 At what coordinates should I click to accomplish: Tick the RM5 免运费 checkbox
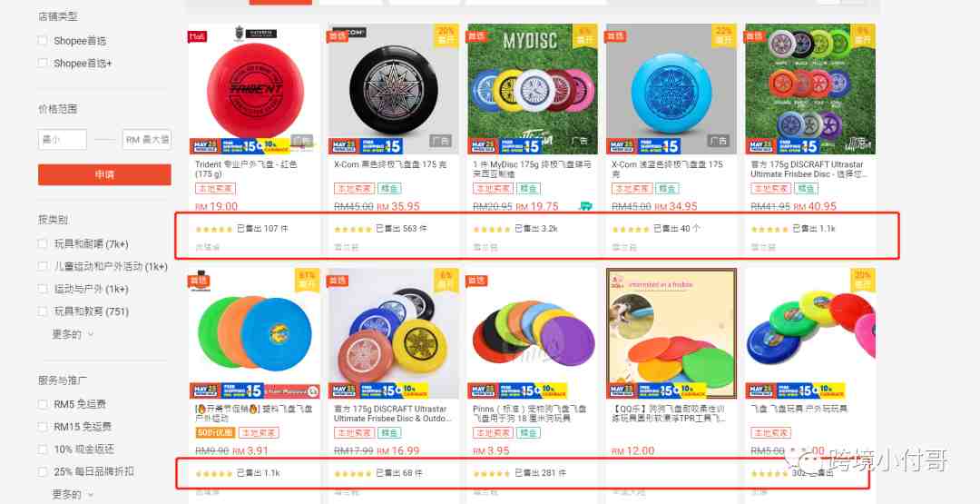click(x=43, y=405)
